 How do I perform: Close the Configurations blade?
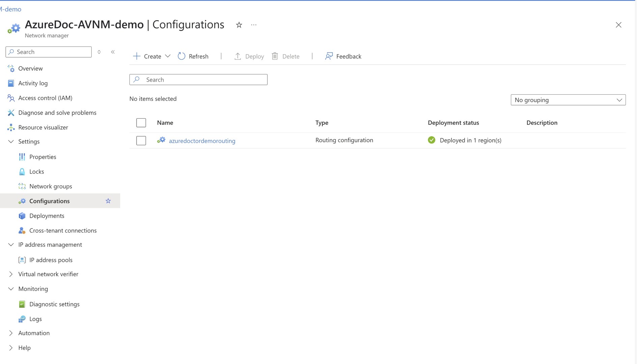tap(618, 25)
